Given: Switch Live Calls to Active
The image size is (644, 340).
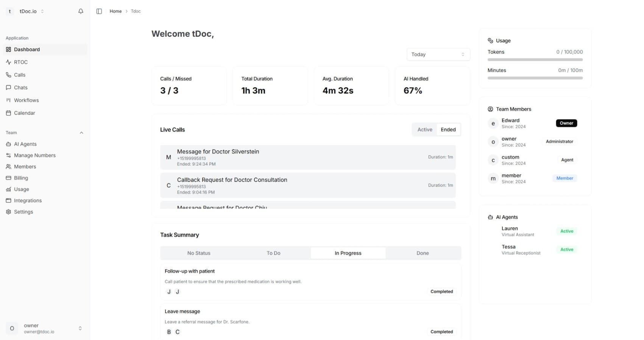Looking at the screenshot, I should pyautogui.click(x=424, y=129).
